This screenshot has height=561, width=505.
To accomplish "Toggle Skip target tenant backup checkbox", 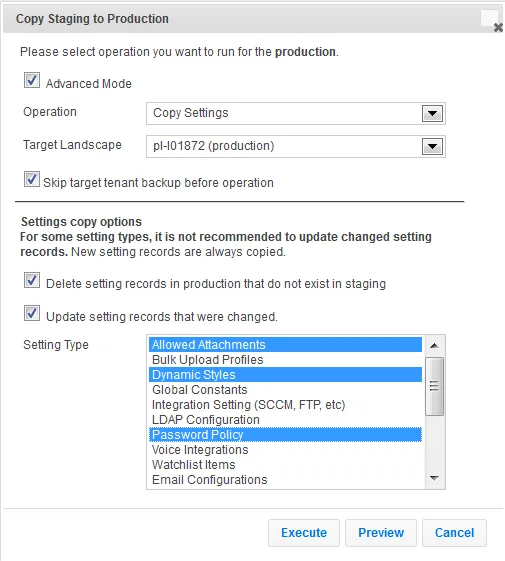I will (32, 179).
